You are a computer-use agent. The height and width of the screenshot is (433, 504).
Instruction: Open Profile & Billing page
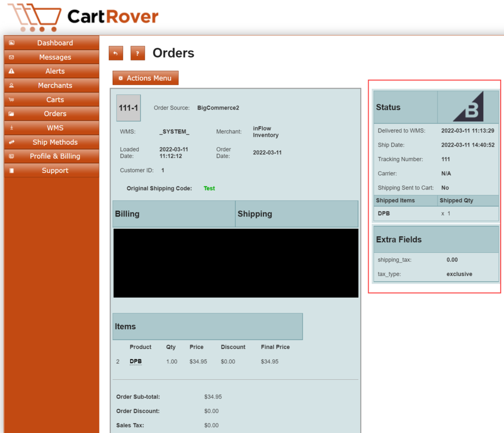click(51, 156)
